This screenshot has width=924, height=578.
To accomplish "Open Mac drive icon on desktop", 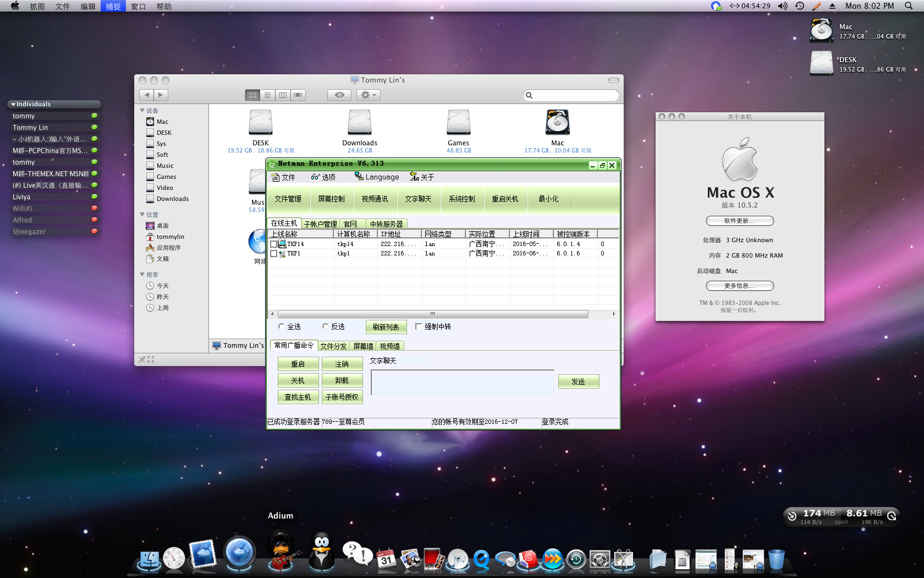I will 822,30.
